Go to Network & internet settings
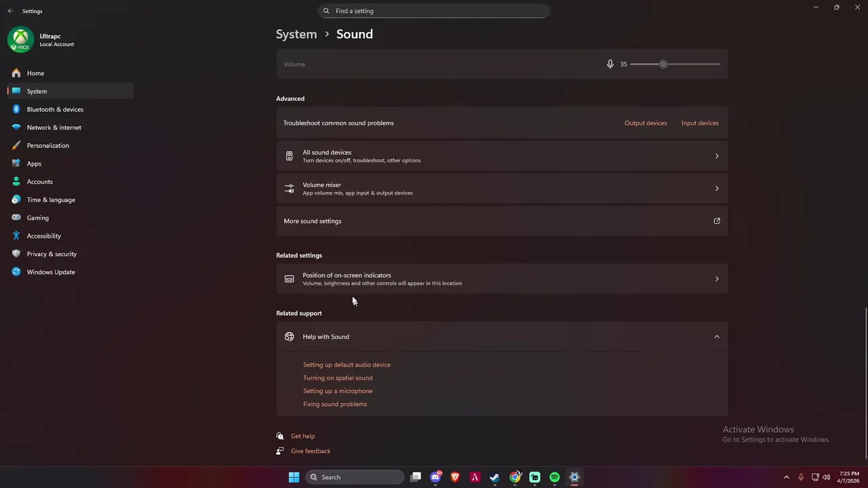 [x=71, y=127]
